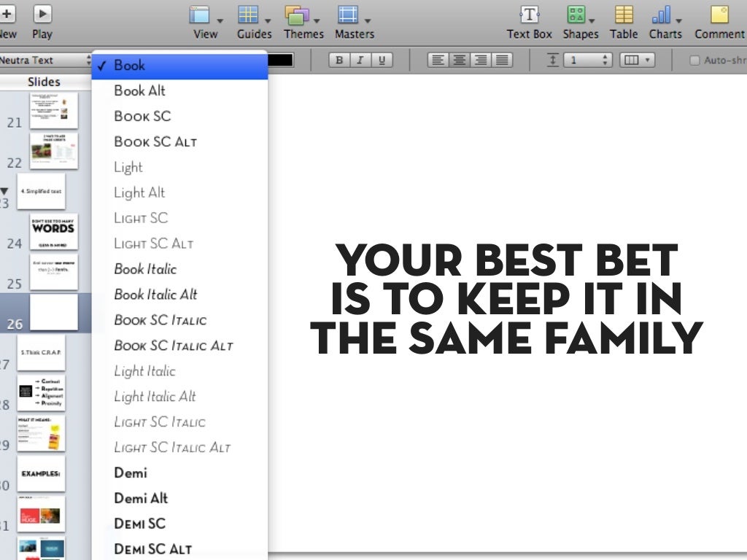Click the black text color swatch
Screen dimensions: 747x560
click(x=281, y=61)
